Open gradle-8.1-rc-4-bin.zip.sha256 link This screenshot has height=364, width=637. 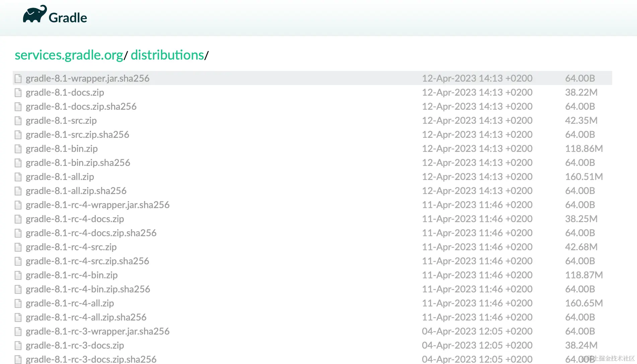tap(88, 289)
